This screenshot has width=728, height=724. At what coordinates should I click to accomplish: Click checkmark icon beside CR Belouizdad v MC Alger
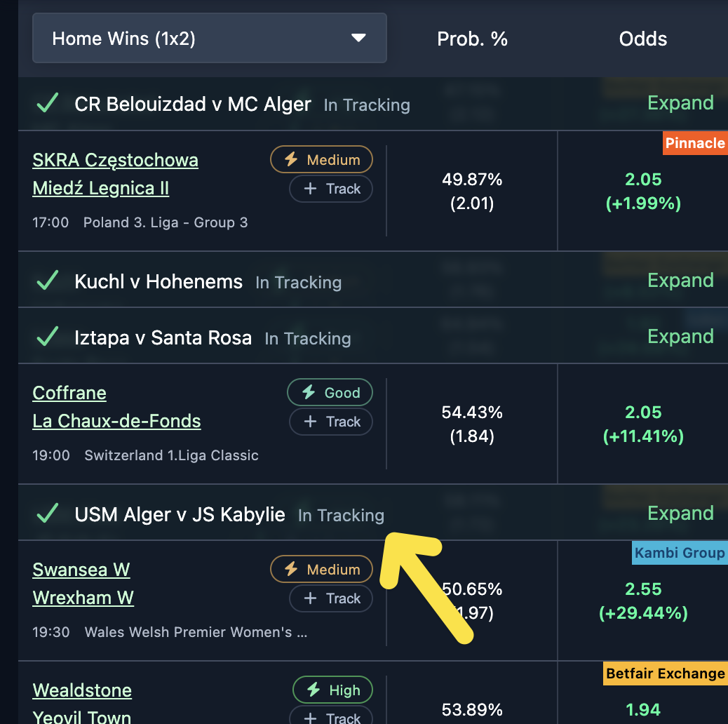(x=47, y=105)
